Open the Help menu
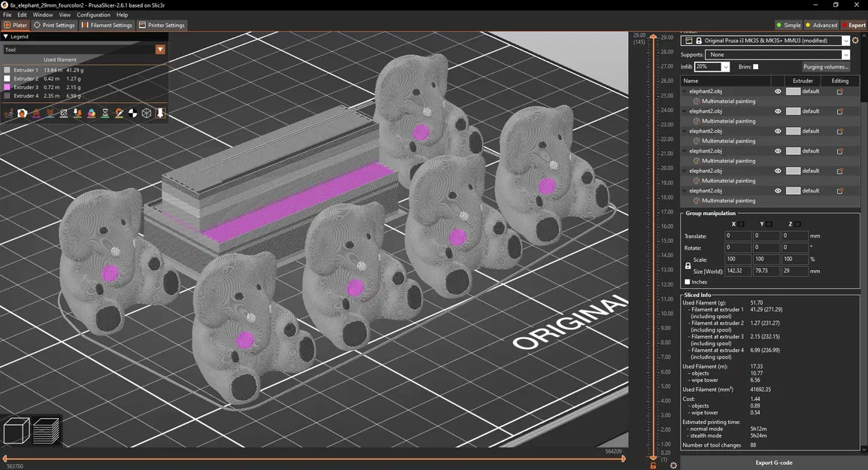Image resolution: width=868 pixels, height=470 pixels. (123, 15)
